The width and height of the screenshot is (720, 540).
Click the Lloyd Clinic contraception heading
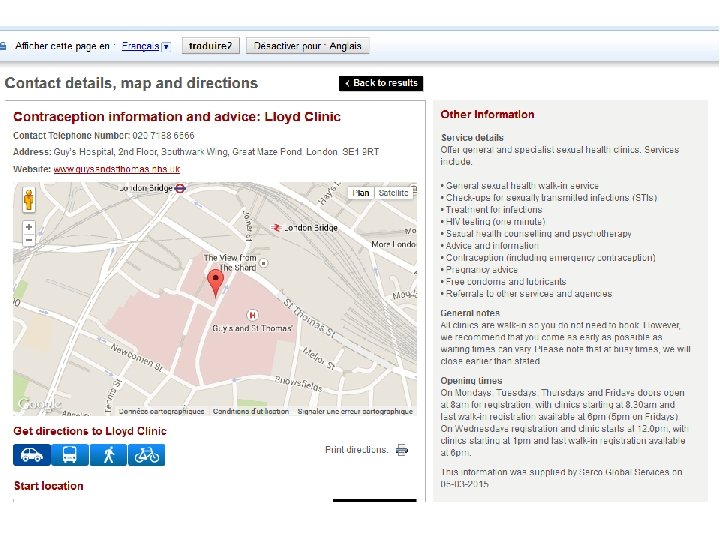pyautogui.click(x=177, y=117)
